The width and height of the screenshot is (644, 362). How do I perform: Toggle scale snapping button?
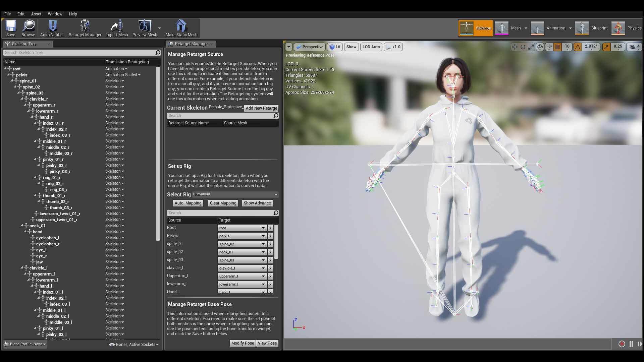(606, 47)
